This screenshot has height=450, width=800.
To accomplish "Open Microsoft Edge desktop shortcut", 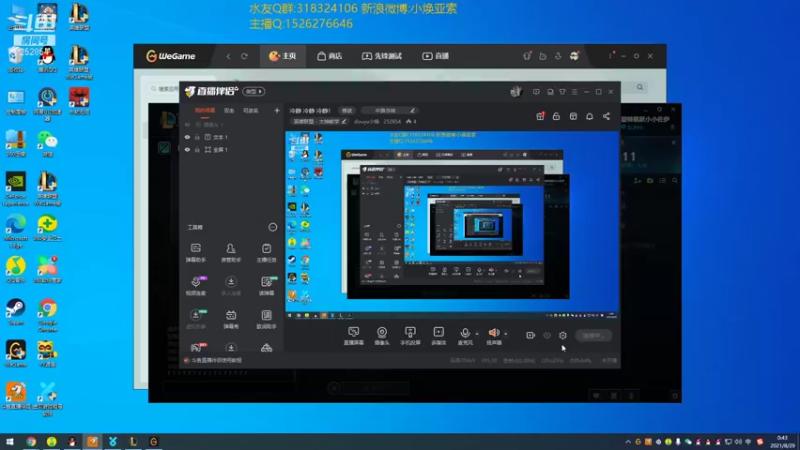I will [x=16, y=232].
